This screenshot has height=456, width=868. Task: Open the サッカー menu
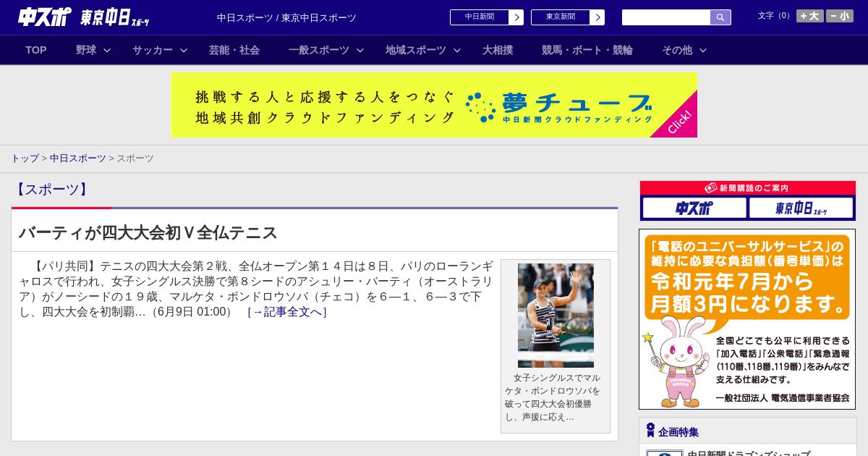coord(153,50)
